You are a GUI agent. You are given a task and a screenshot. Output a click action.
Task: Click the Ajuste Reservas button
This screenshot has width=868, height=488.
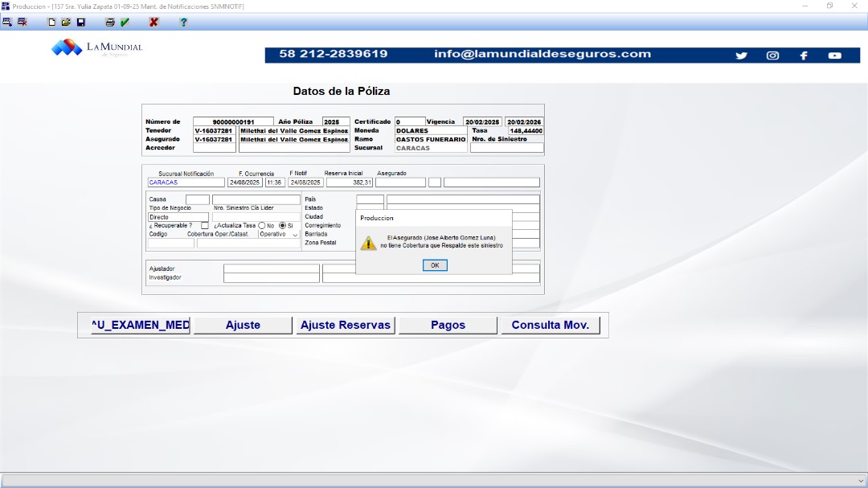345,326
